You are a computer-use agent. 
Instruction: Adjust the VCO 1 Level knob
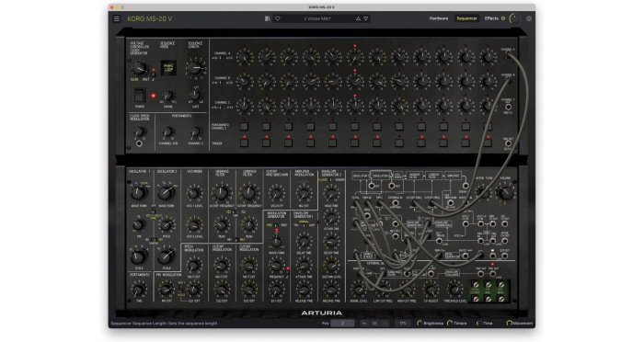pos(194,193)
